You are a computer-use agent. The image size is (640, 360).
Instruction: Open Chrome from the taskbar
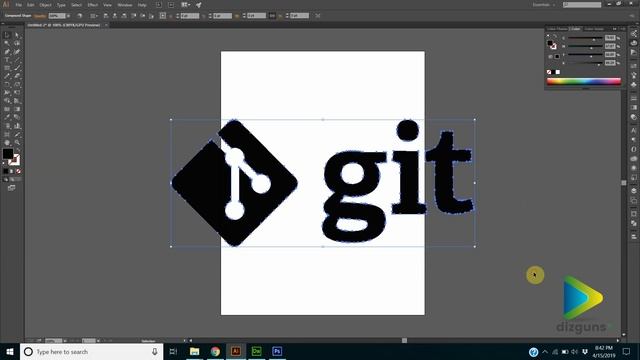click(215, 351)
